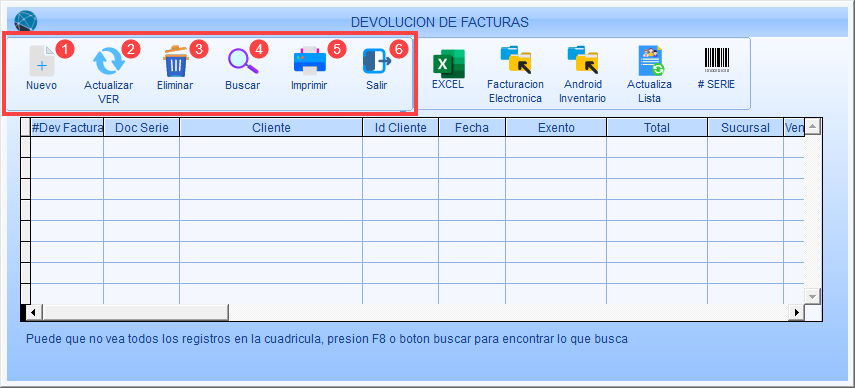
Task: Click the # SERIE barcode icon
Action: (716, 60)
